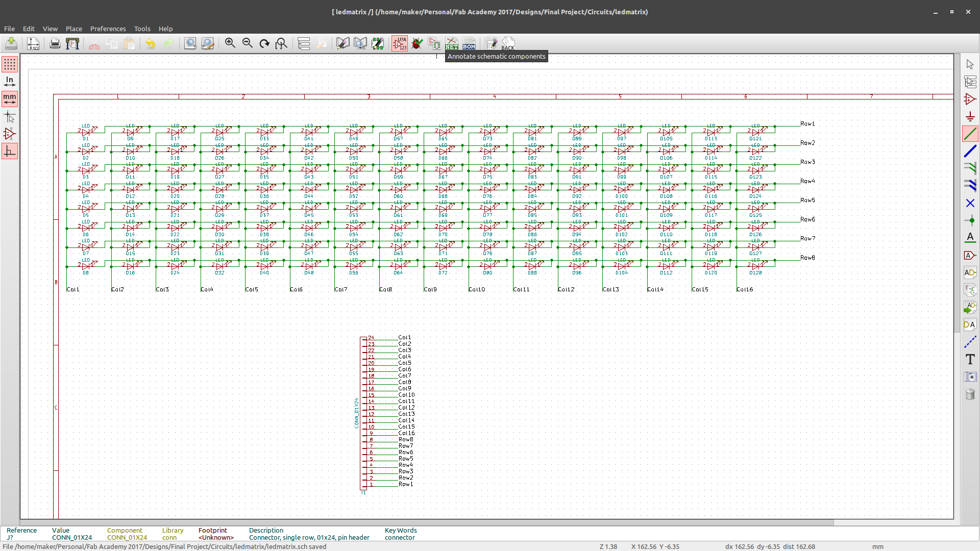Click the Generate BOM icon
980x551 pixels.
(469, 43)
